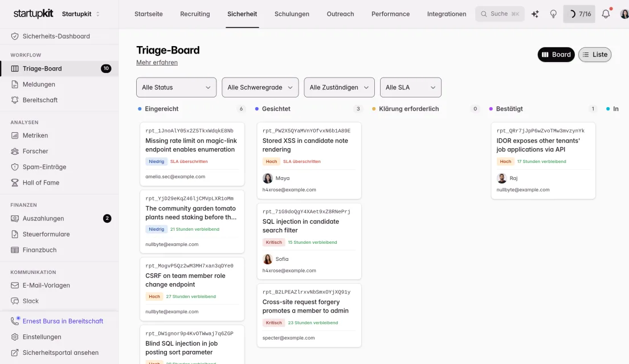Switch to Board view
The height and width of the screenshot is (364, 629).
tap(556, 55)
